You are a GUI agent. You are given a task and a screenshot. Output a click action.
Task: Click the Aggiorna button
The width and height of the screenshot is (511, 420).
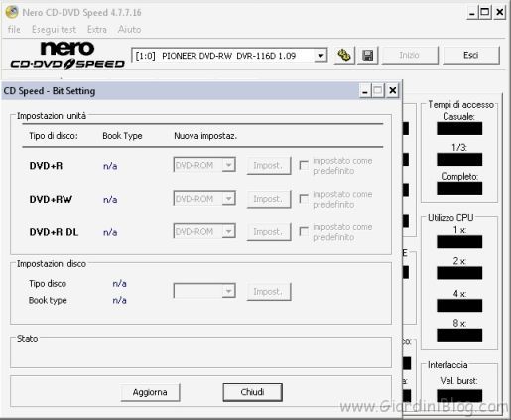[150, 392]
